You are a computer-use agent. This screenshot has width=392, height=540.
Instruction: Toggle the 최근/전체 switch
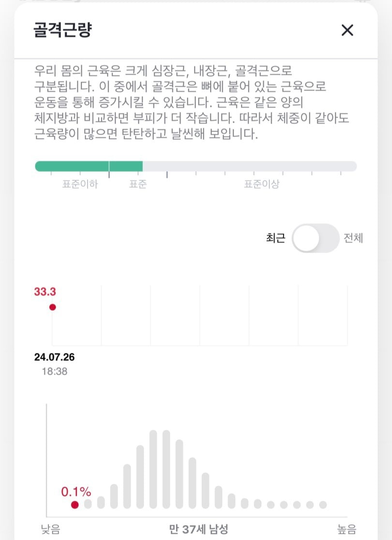(x=316, y=239)
